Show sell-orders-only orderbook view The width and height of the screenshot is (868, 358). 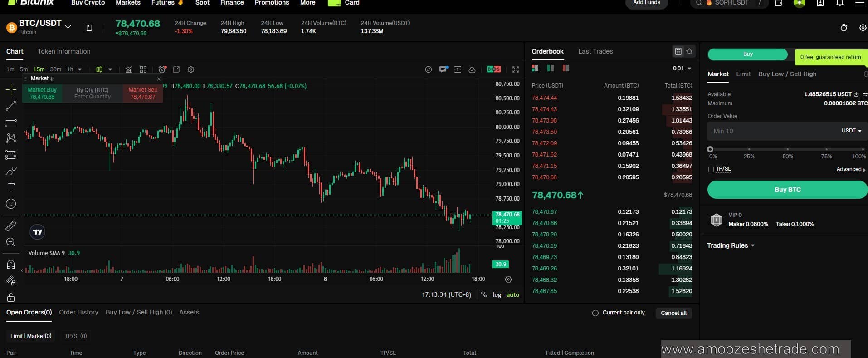pos(566,68)
